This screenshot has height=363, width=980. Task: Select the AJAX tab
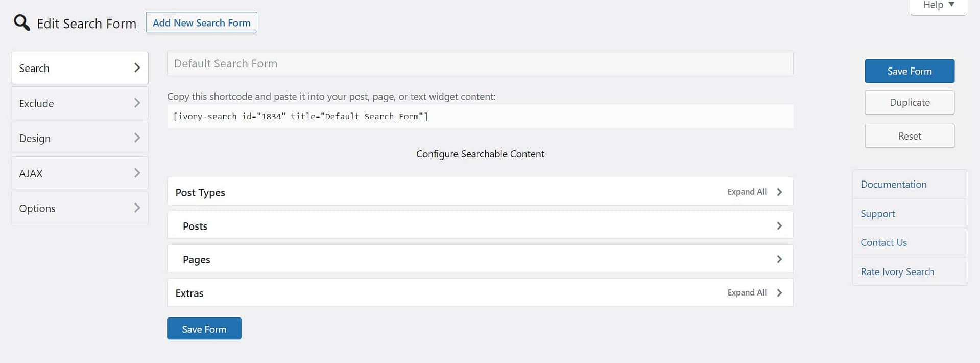tap(80, 173)
